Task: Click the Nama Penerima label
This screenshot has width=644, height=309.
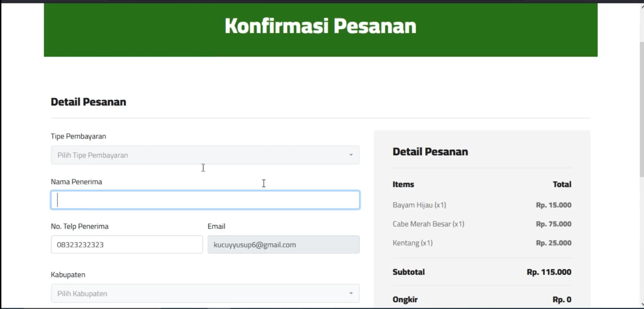Action: [76, 182]
